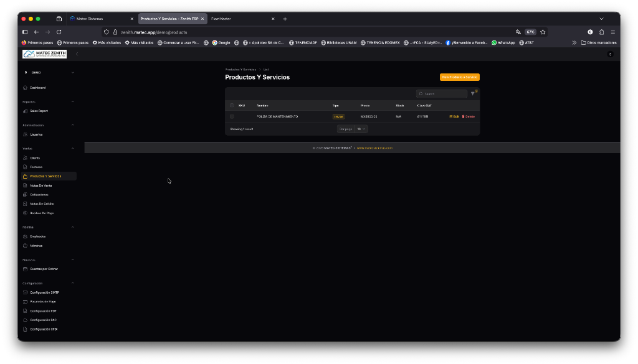
Task: Collapse the sidebar with the chevron arrow
Action: point(77,54)
